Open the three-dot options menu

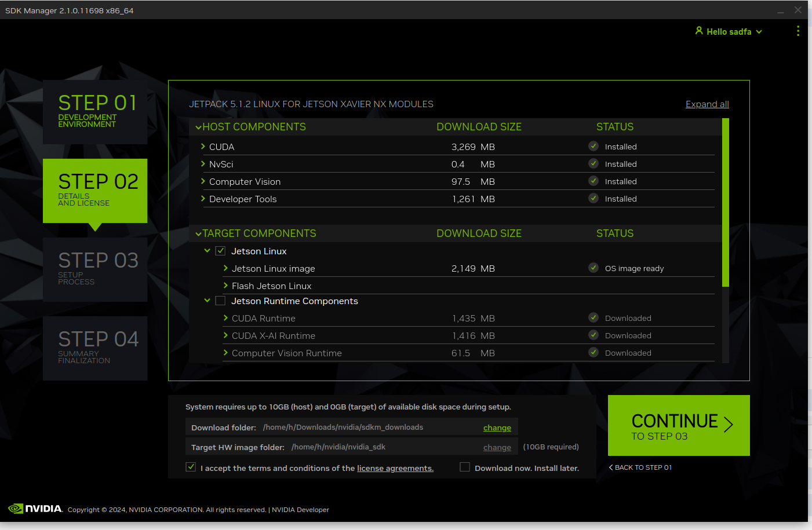(798, 31)
